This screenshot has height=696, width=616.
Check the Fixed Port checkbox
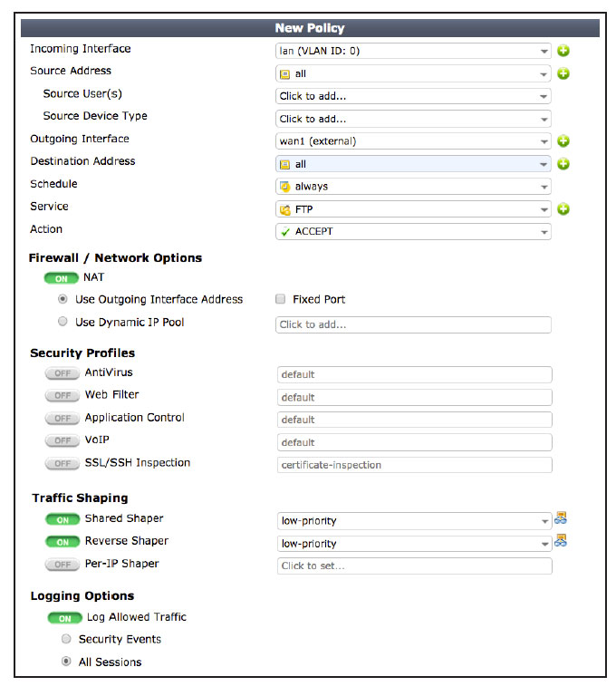pyautogui.click(x=281, y=299)
